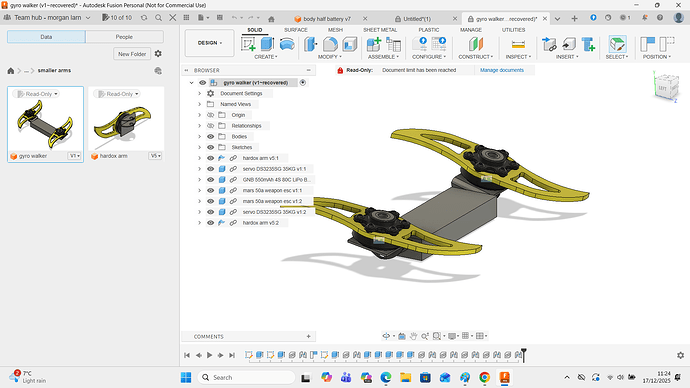Click the ViewCube in the viewport
This screenshot has width=690, height=388.
coord(665,87)
